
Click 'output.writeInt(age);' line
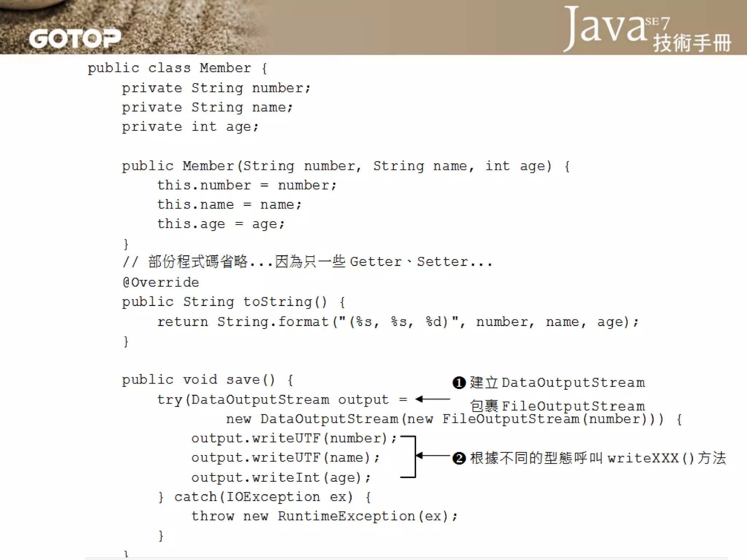tap(281, 477)
